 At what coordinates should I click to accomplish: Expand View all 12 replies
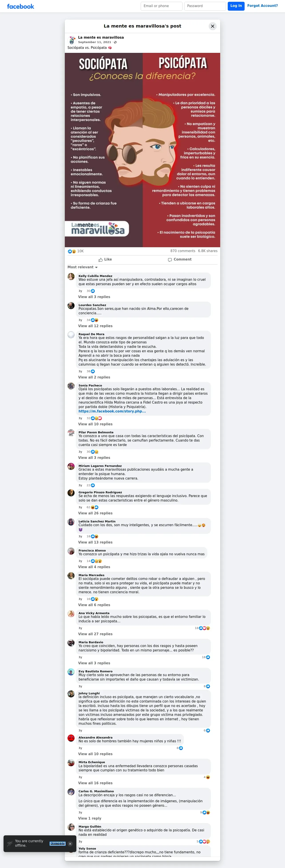pyautogui.click(x=95, y=326)
